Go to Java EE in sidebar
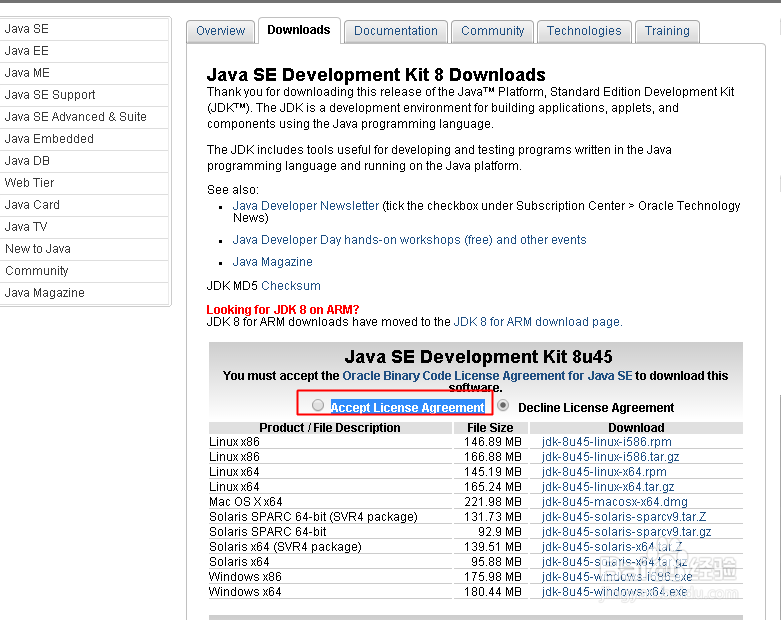Screen dimensions: 781x620 click(x=84, y=51)
